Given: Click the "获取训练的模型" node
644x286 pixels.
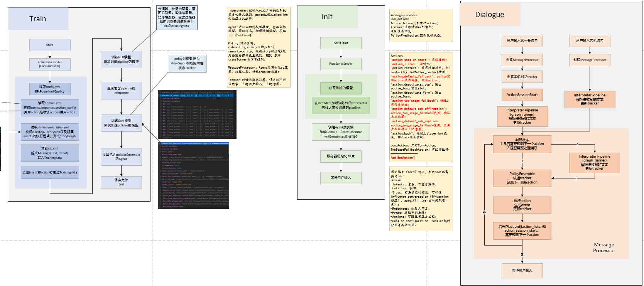Looking at the screenshot, I should tap(341, 88).
